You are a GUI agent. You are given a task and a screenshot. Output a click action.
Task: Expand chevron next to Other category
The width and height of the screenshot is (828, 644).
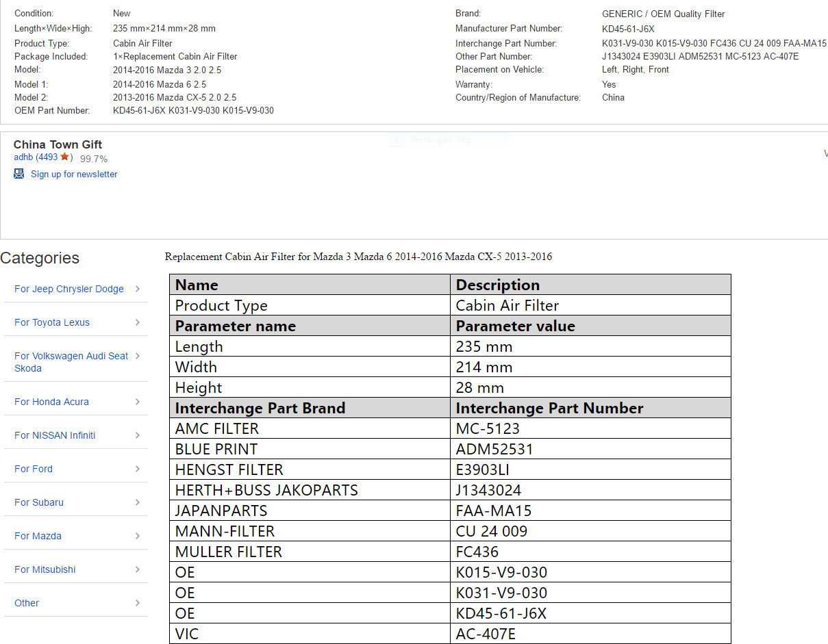pos(138,603)
